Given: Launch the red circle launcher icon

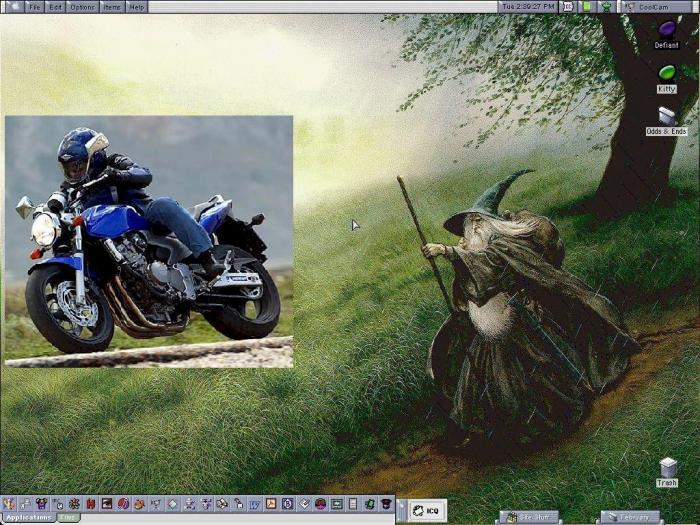Looking at the screenshot, I should [123, 504].
